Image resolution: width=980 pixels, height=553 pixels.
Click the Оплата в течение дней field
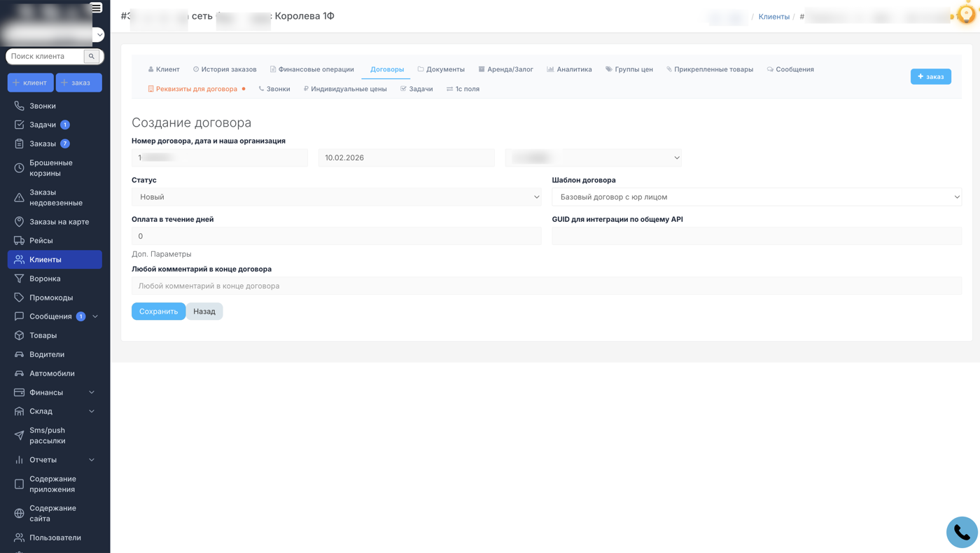tap(336, 237)
